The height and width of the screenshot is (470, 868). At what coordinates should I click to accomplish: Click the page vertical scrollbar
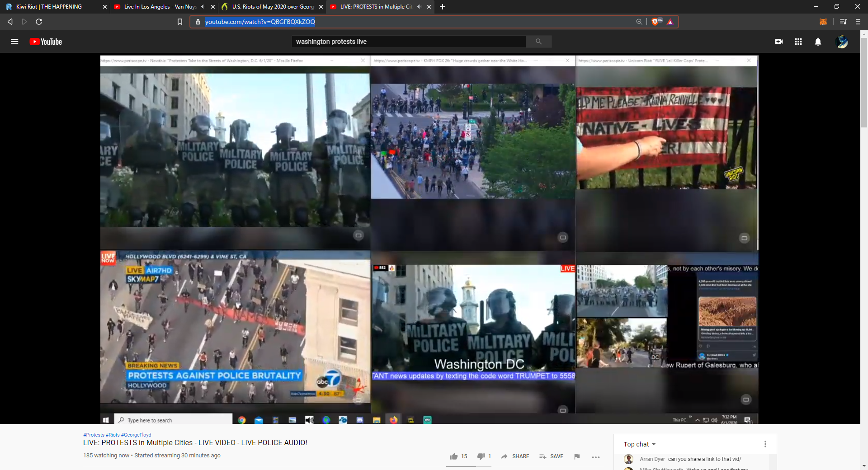click(x=864, y=82)
